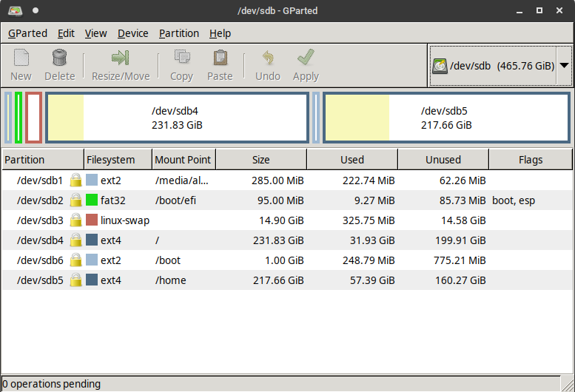575x392 pixels.
Task: Select the /dev/sdb4 partition row name
Action: click(x=40, y=240)
